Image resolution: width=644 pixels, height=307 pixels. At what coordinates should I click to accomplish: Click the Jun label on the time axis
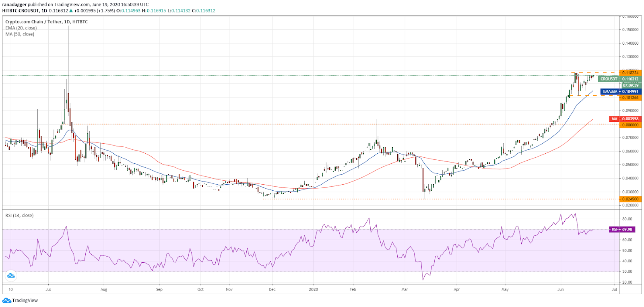coord(561,290)
